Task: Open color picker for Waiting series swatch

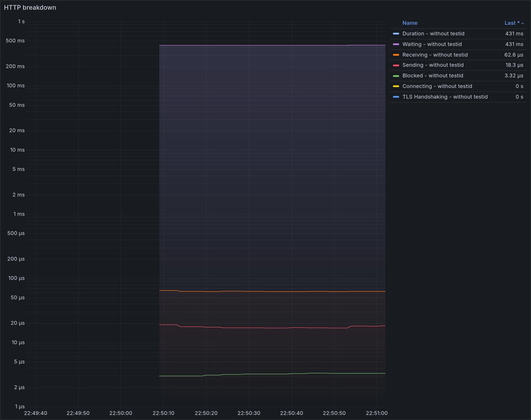Action: pos(396,44)
